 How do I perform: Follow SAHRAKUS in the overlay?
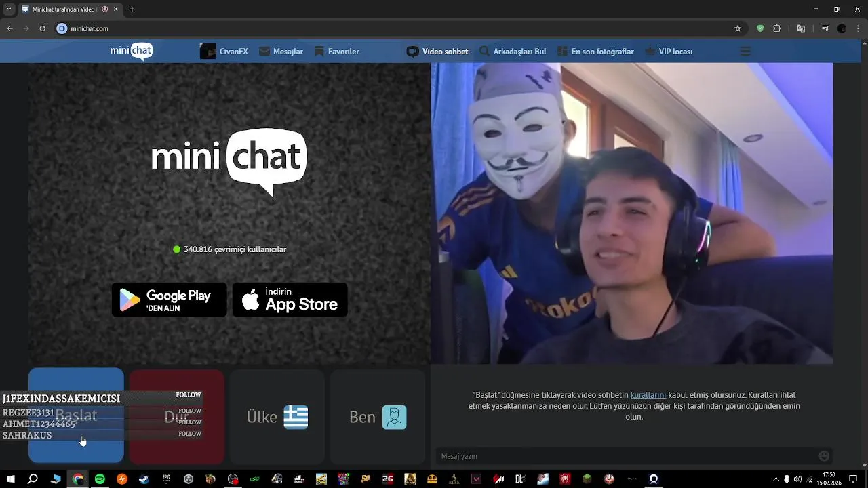pyautogui.click(x=190, y=434)
